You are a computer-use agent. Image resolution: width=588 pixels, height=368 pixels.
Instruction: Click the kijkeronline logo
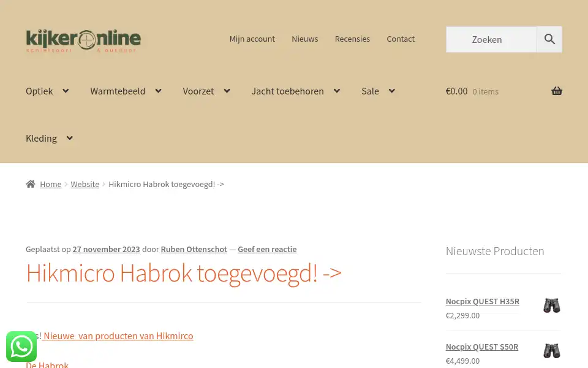[83, 40]
